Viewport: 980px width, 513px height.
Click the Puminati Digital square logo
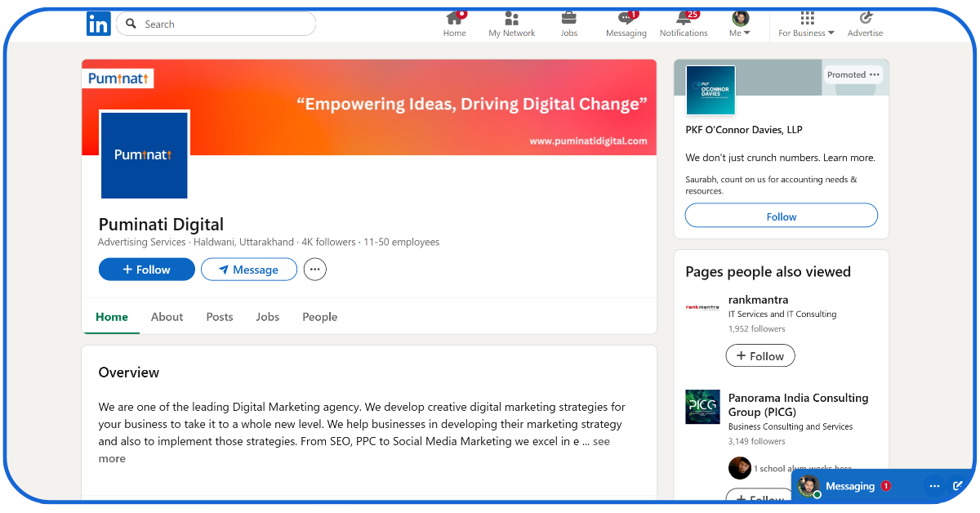(145, 155)
